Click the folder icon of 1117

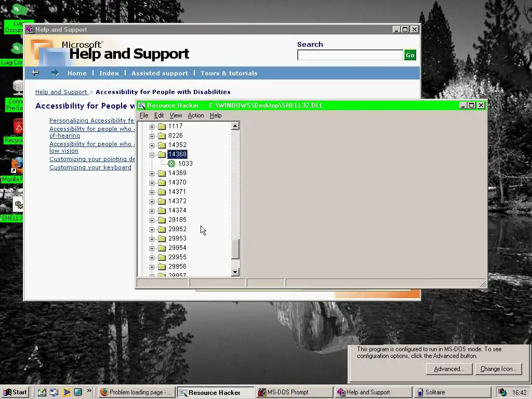(x=162, y=126)
